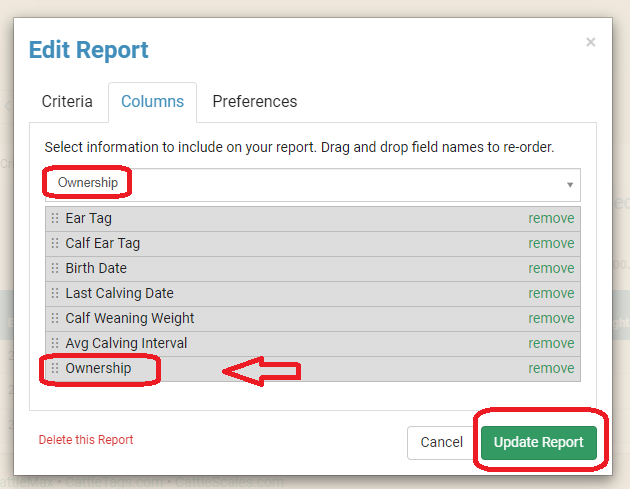Select the Calf Ear Tag field name

click(103, 243)
